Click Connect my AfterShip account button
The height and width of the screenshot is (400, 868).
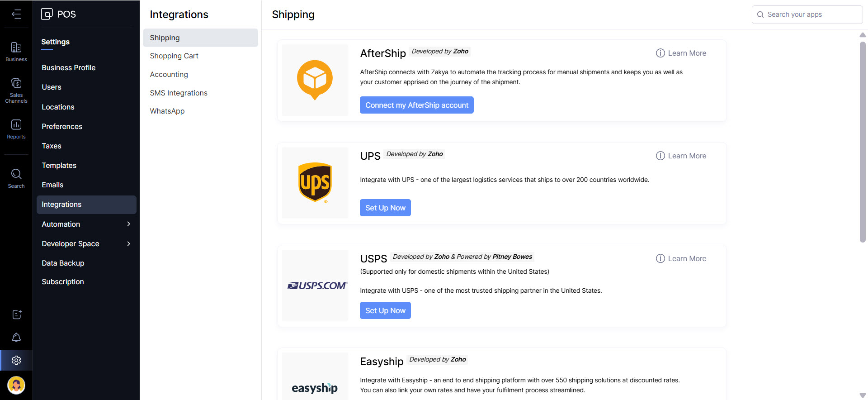(416, 105)
